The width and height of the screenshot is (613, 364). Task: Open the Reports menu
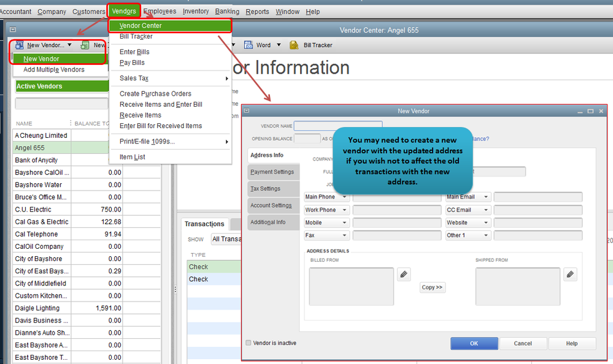point(257,12)
